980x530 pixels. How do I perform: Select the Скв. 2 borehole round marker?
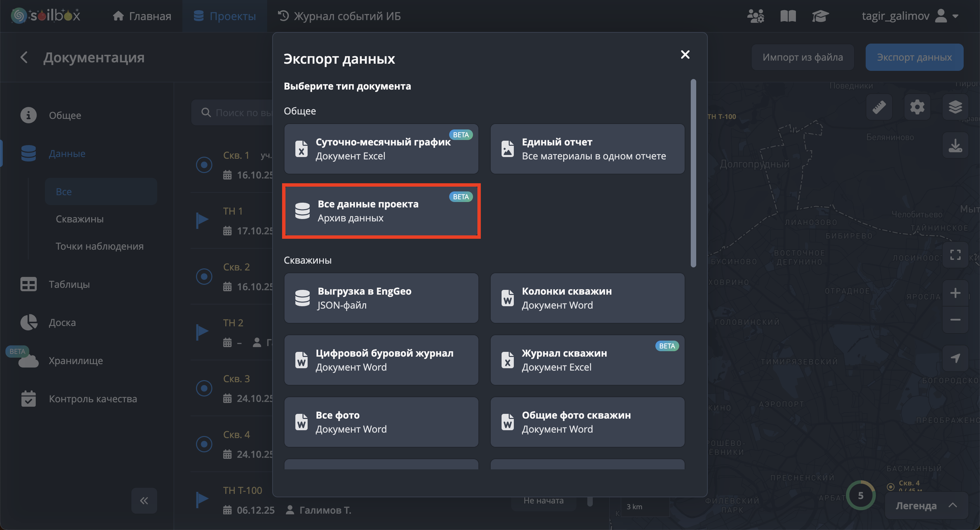tap(204, 277)
